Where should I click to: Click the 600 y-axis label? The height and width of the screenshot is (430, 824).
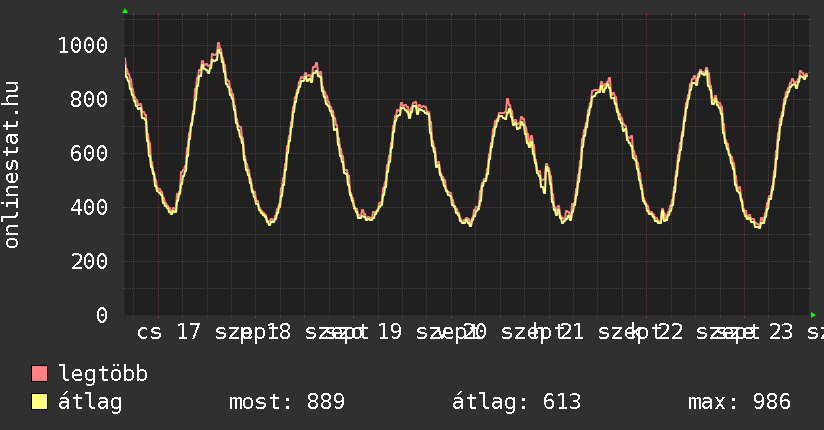pos(89,153)
